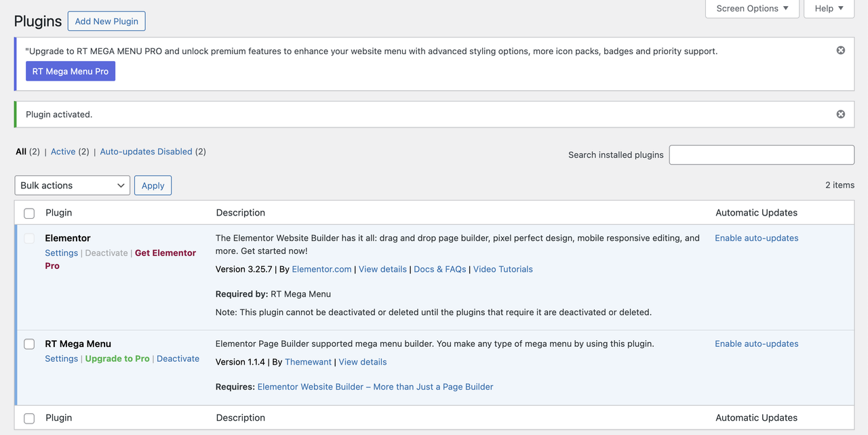Click the 'Required by: RT Mega Menu' text

pyautogui.click(x=273, y=294)
